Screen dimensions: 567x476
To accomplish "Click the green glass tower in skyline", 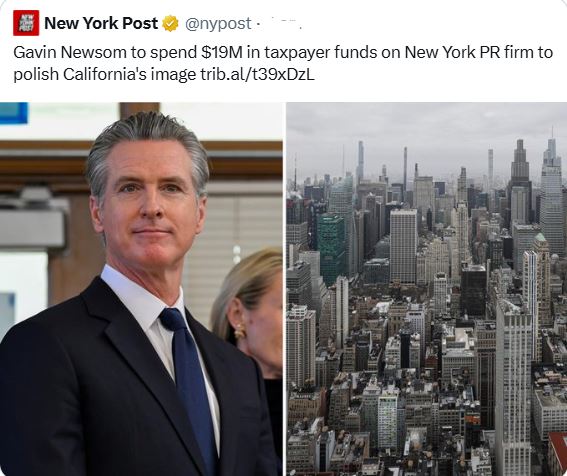I will [x=331, y=248].
